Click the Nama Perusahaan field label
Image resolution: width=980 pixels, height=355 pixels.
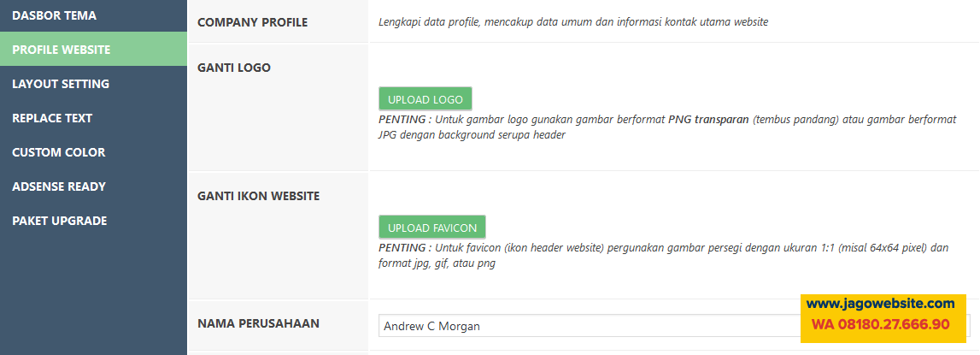[x=258, y=324]
